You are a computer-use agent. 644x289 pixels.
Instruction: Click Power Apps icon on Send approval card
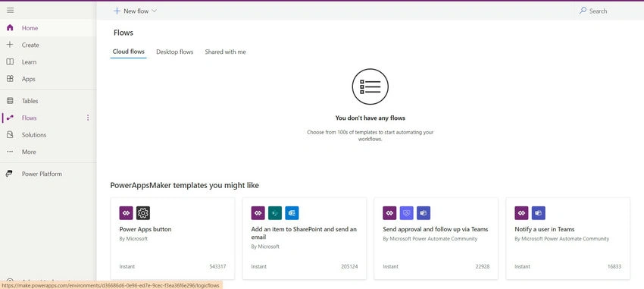click(389, 213)
